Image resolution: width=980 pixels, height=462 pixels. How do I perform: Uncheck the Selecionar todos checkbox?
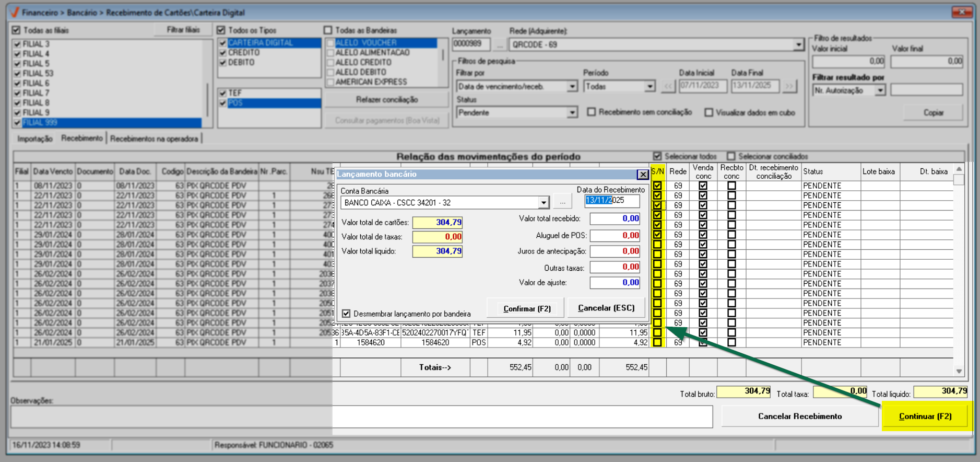657,156
